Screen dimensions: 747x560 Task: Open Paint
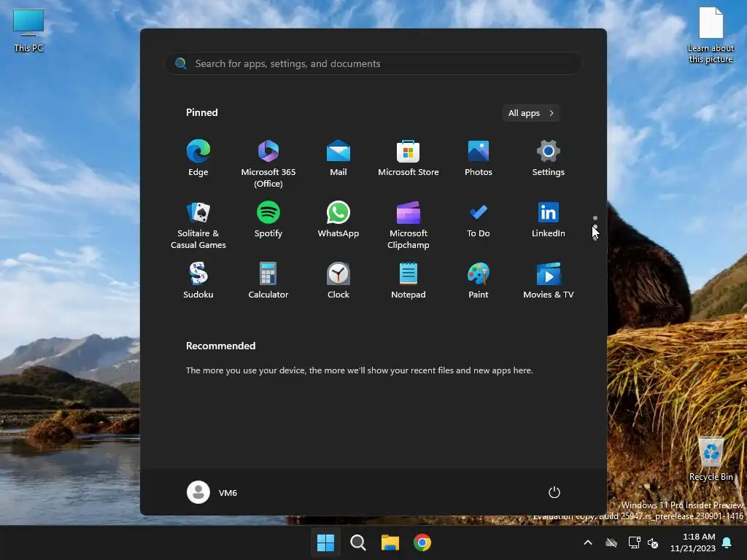coord(479,281)
